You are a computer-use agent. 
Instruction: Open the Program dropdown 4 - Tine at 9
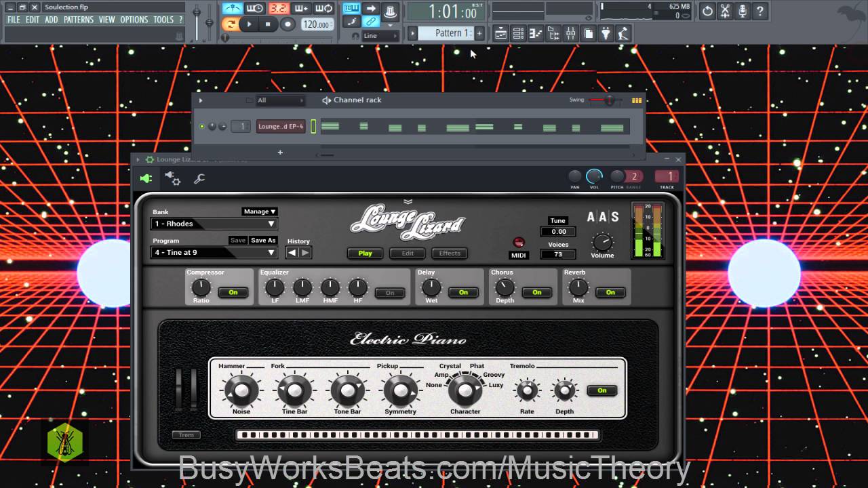pyautogui.click(x=214, y=252)
